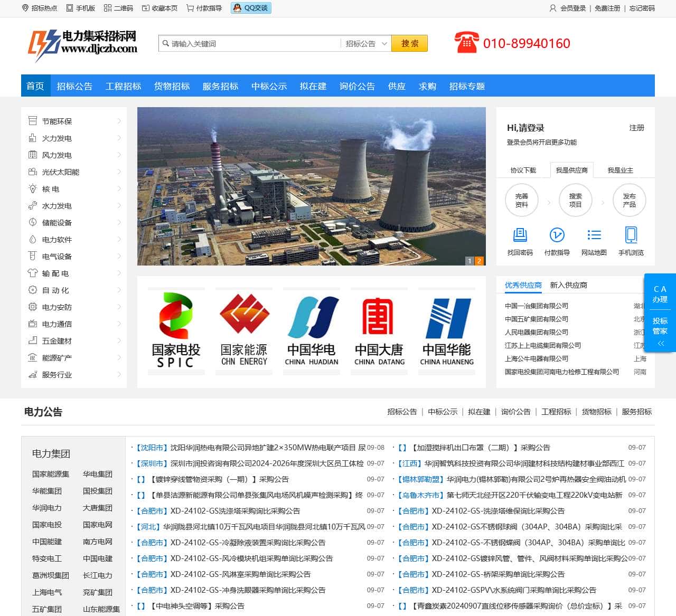Open the 招标专题 nav item
The width and height of the screenshot is (676, 616).
pyautogui.click(x=467, y=86)
